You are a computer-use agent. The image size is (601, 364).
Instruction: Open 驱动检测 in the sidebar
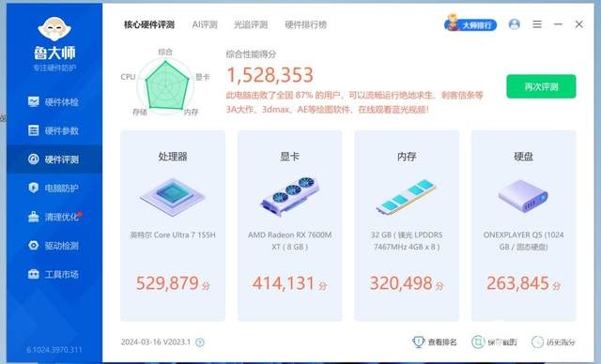point(54,246)
